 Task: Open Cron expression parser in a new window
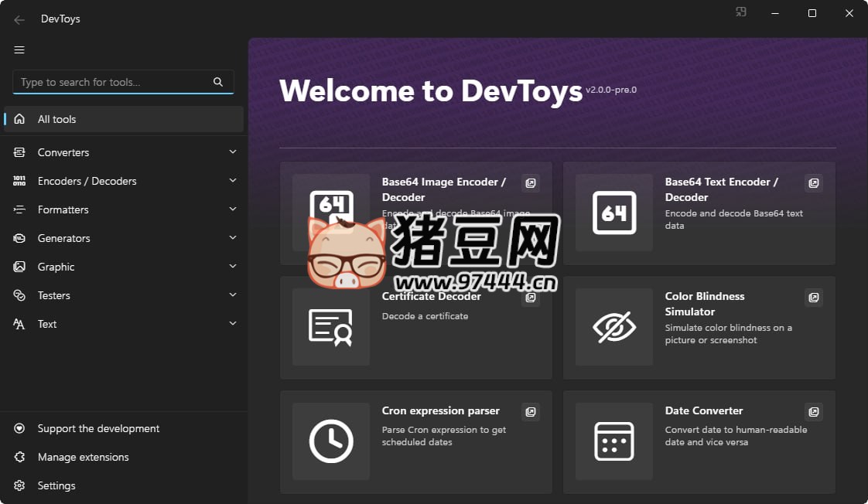click(x=531, y=412)
